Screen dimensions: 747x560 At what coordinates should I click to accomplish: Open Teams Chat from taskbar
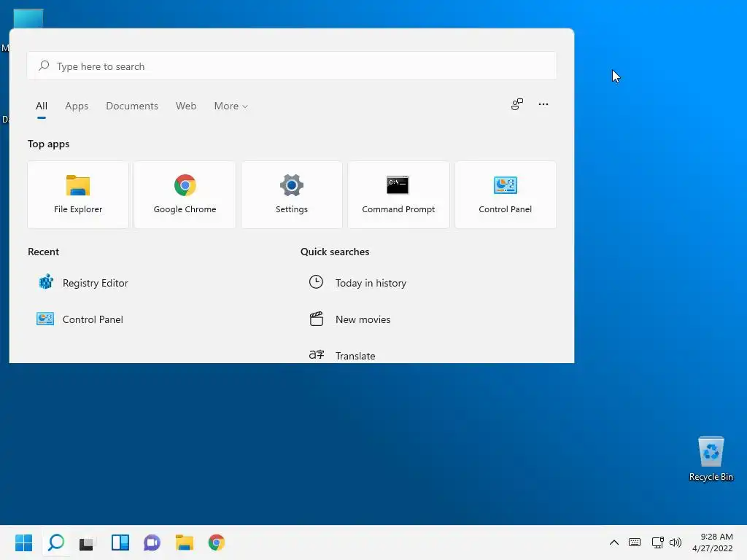coord(152,542)
